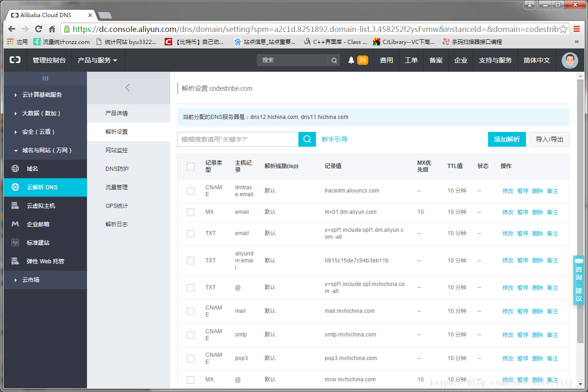Switch to DNS防护 menu item

click(x=117, y=169)
